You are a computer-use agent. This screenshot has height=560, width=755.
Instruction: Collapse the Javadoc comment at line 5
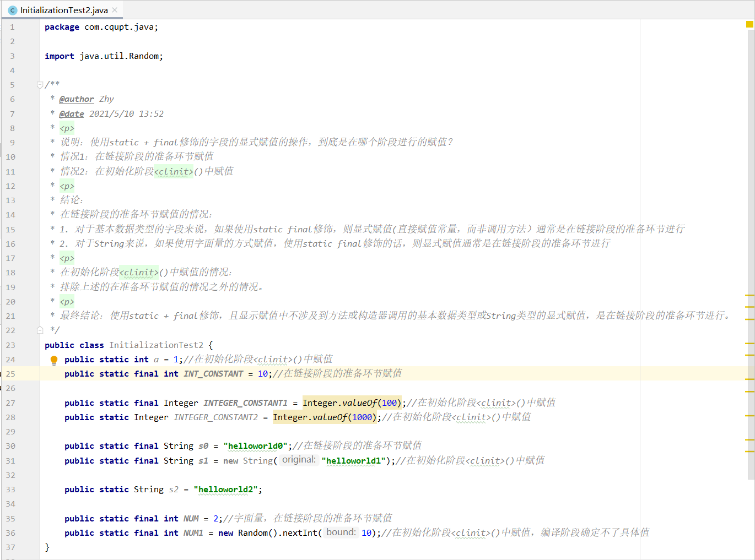[x=40, y=85]
